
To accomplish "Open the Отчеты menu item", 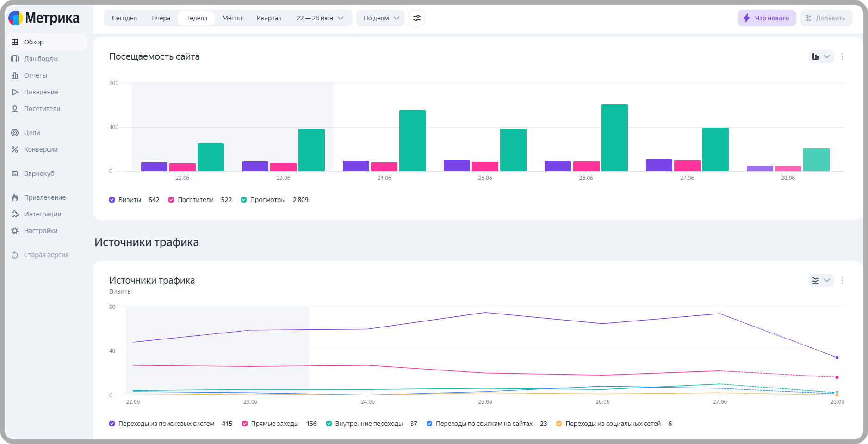I will click(46, 75).
